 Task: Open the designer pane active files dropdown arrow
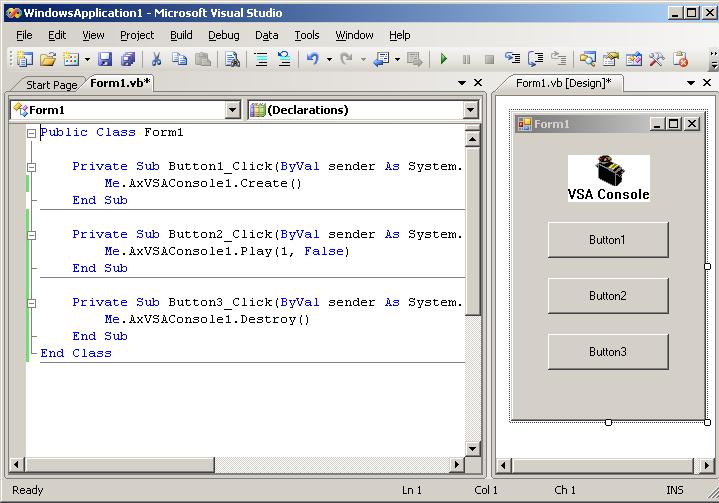691,83
